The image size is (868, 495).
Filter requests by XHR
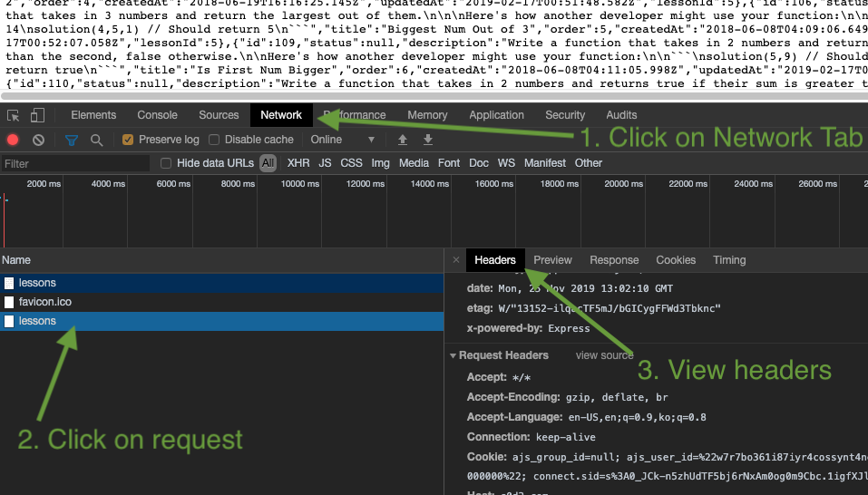[298, 163]
